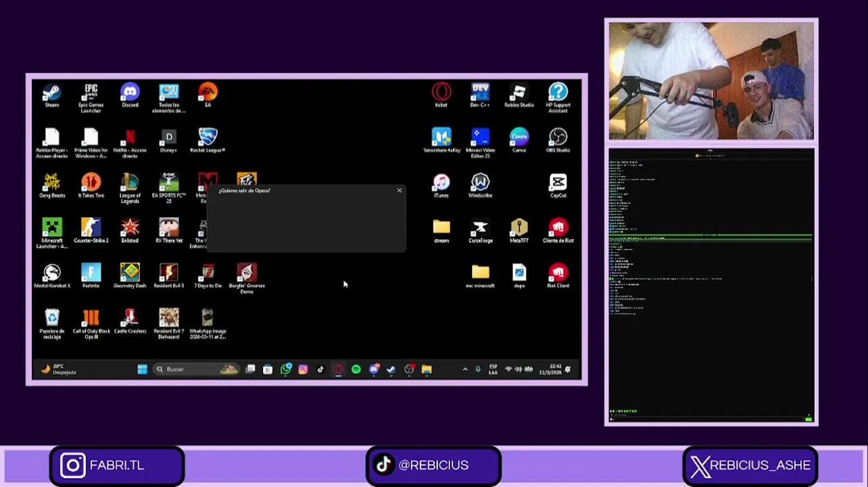Open WhatsApp from the taskbar
Image resolution: width=868 pixels, height=487 pixels.
[285, 369]
